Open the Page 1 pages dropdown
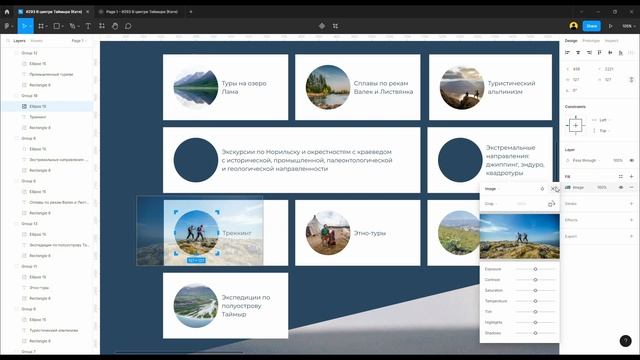Image resolution: width=640 pixels, height=360 pixels. tap(79, 41)
